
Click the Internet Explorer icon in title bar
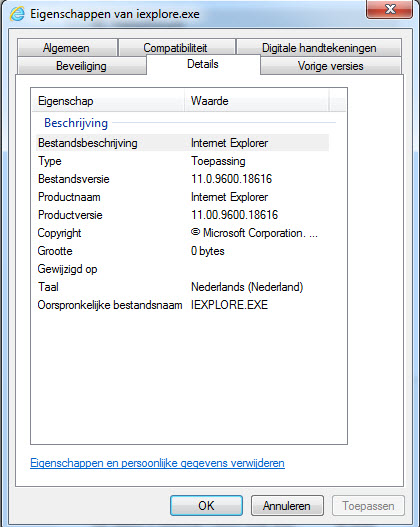click(x=16, y=14)
